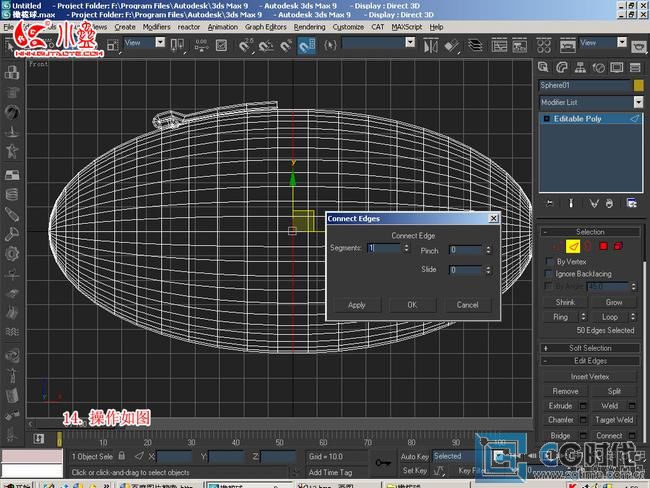Screen dimensions: 650x488
Task: Click OK in Connect Edges dialog
Action: pos(412,305)
